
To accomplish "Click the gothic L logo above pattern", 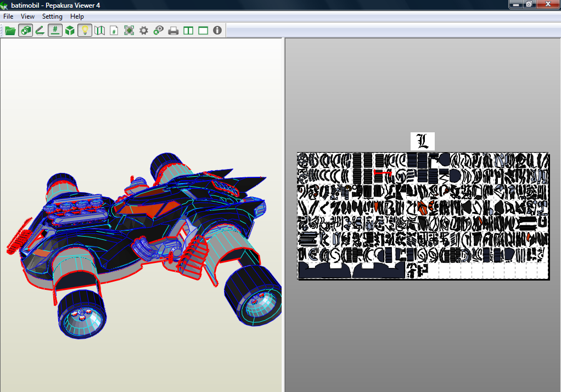I will [x=423, y=142].
